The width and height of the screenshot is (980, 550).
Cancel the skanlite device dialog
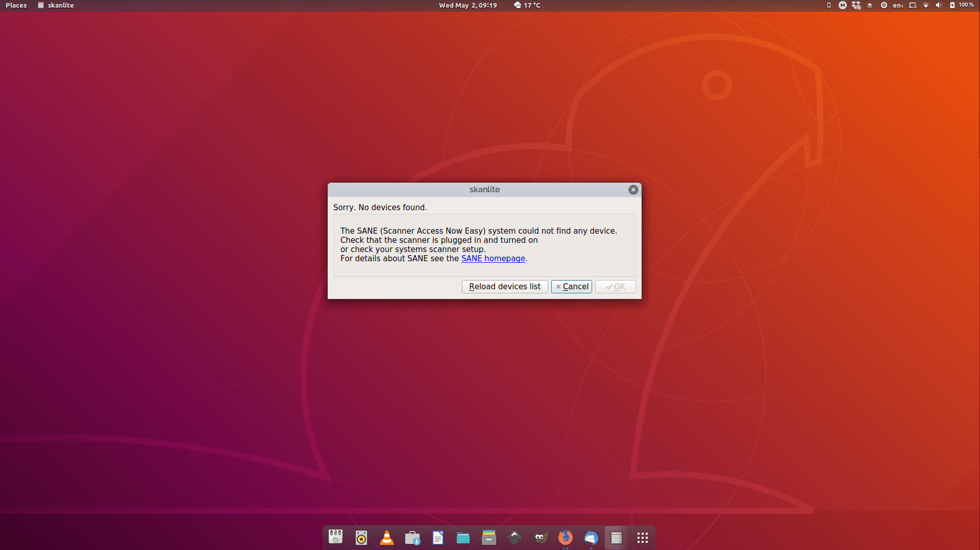pos(572,287)
